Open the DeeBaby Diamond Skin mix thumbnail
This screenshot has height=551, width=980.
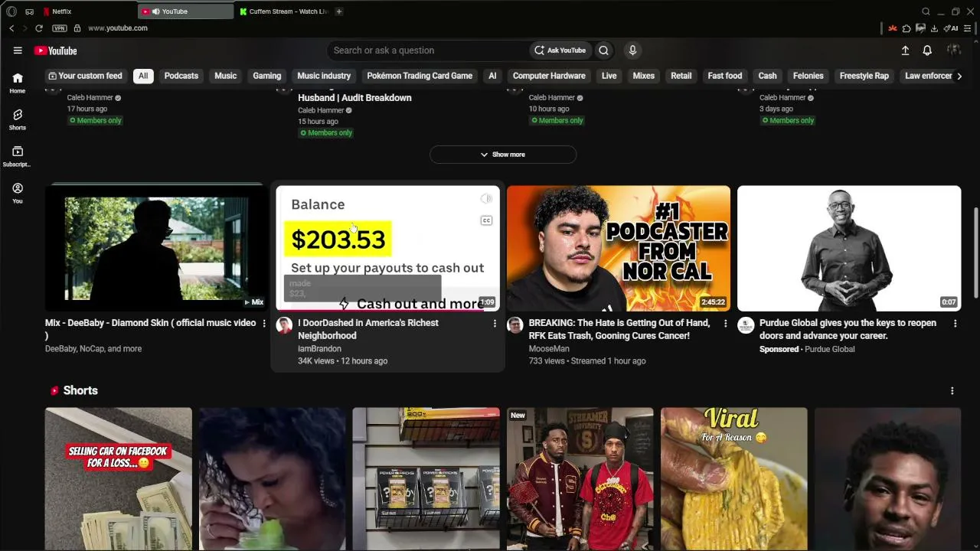click(157, 248)
